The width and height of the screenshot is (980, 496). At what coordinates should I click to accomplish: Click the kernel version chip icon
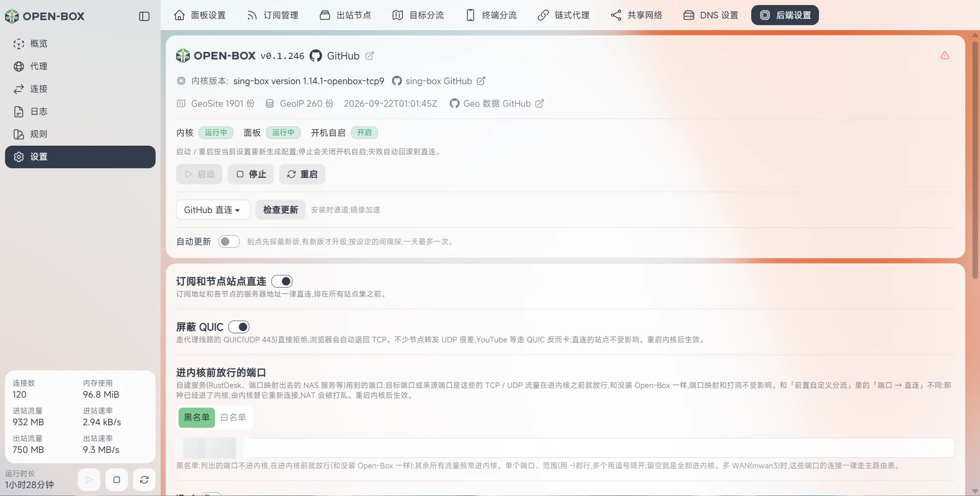coord(181,81)
